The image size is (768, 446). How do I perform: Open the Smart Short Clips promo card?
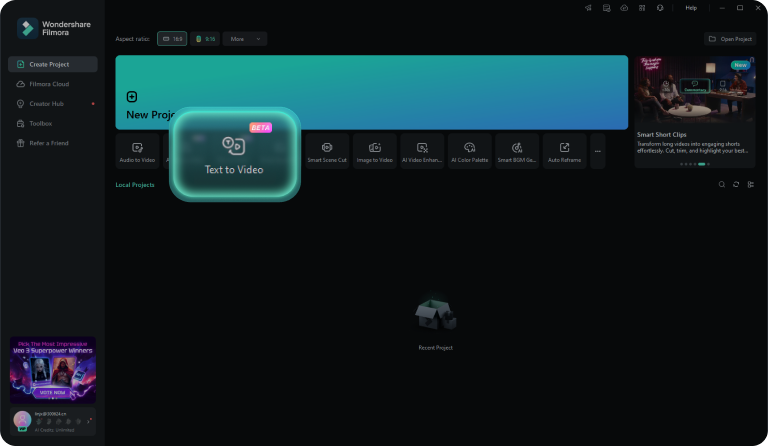point(695,112)
